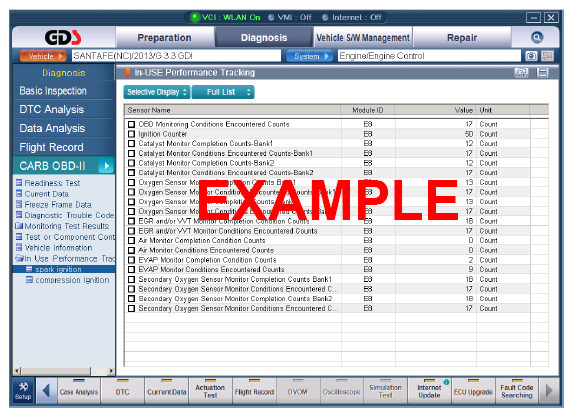The height and width of the screenshot is (417, 573).
Task: Click the screenshot camera icon
Action: (531, 56)
